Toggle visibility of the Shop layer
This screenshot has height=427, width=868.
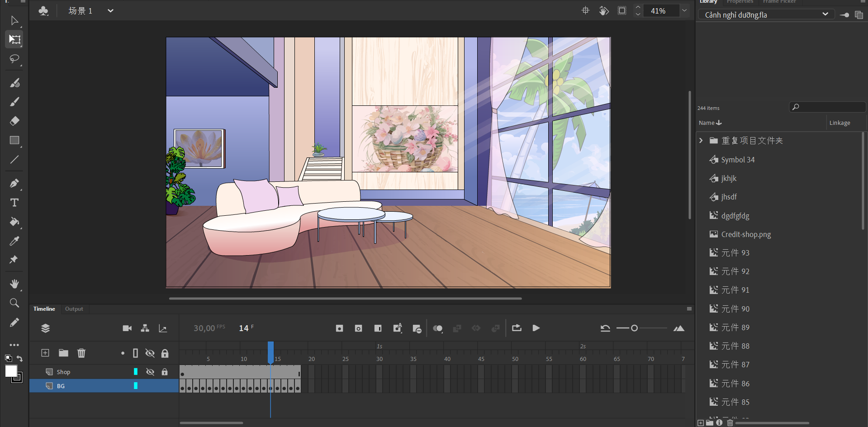[x=150, y=372]
